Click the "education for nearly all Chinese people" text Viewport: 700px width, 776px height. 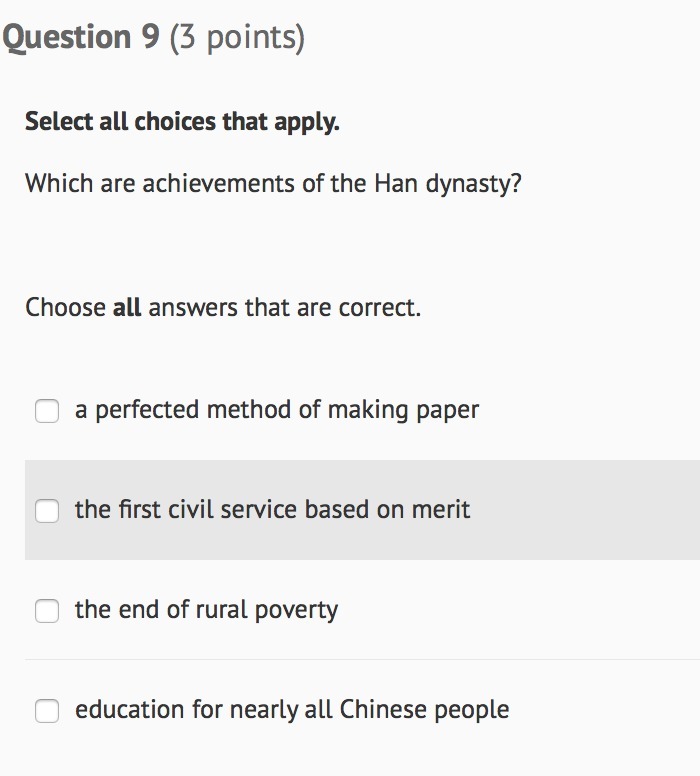pos(292,710)
